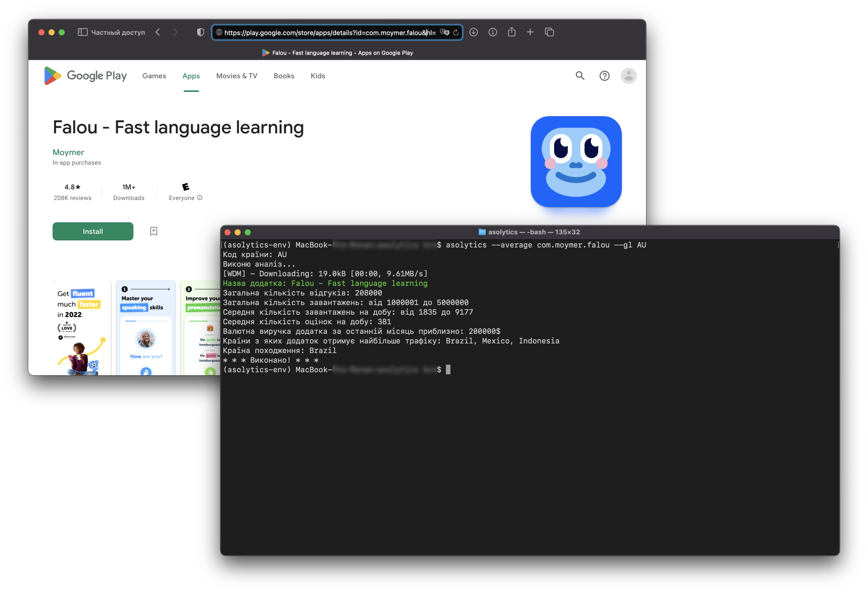This screenshot has width=868, height=593.
Task: Click the globe icon in address bar
Action: (x=219, y=32)
